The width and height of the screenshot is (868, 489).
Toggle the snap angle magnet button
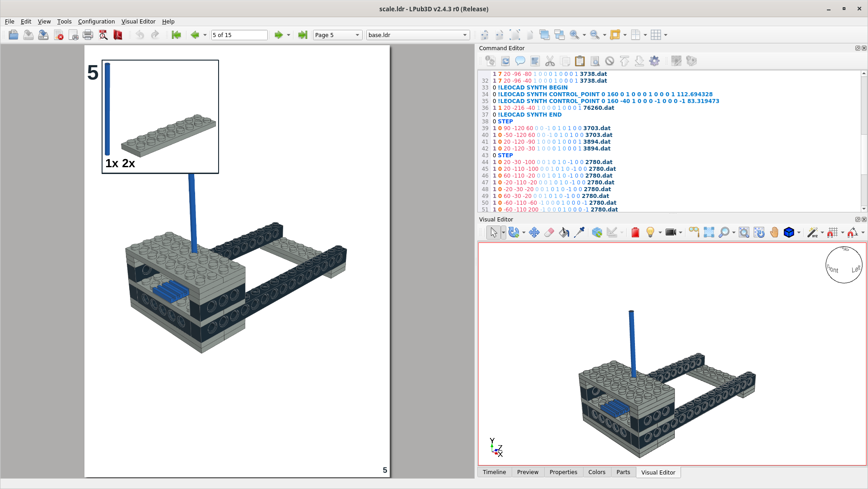(x=853, y=232)
